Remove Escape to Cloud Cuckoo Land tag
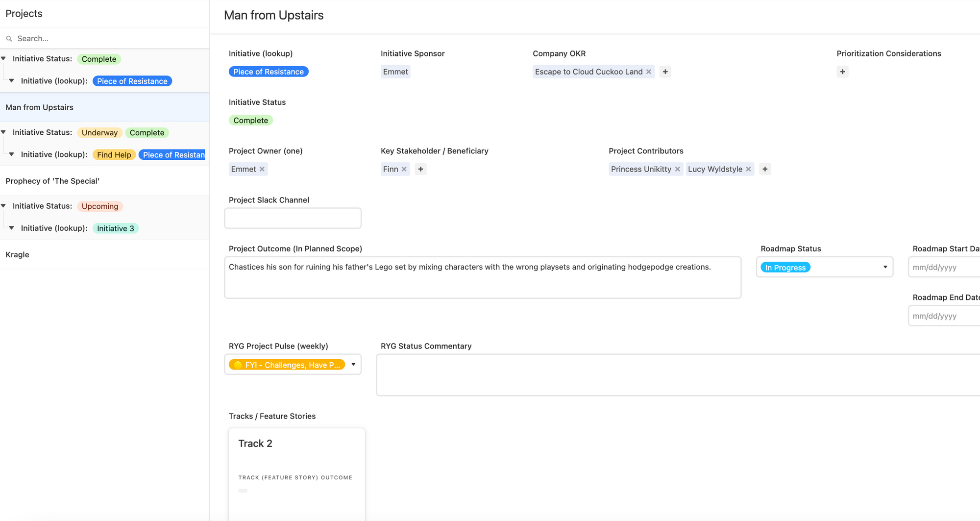This screenshot has width=980, height=521. click(649, 72)
